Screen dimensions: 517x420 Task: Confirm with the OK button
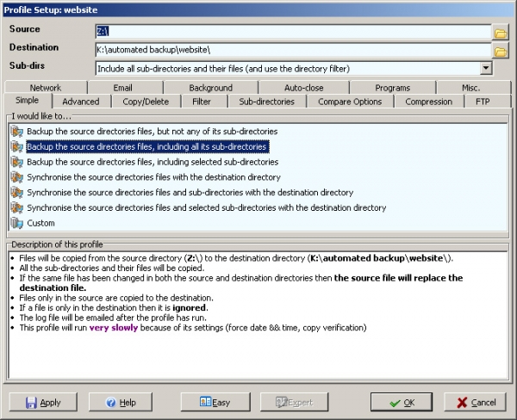coord(402,402)
